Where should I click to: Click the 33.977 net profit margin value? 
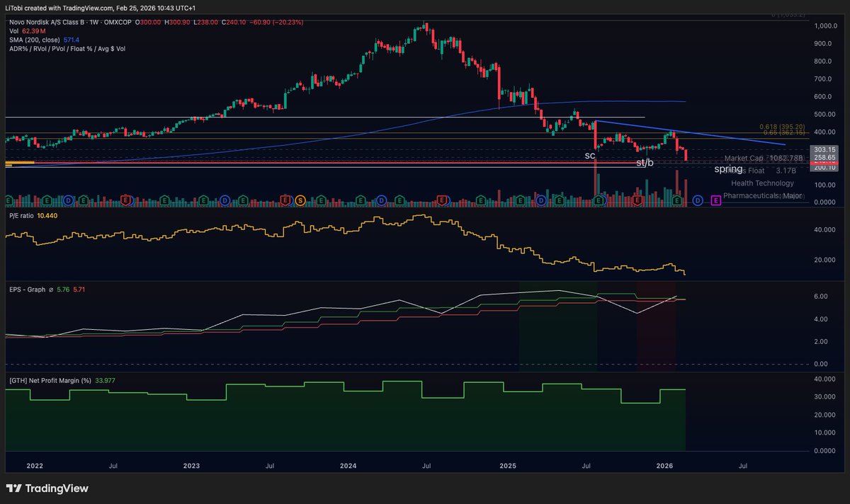coord(106,380)
